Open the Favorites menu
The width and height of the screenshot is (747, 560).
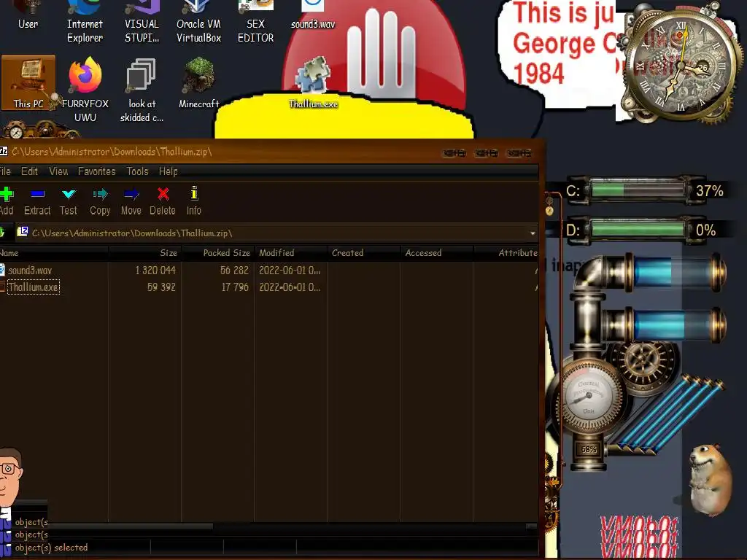tap(97, 171)
